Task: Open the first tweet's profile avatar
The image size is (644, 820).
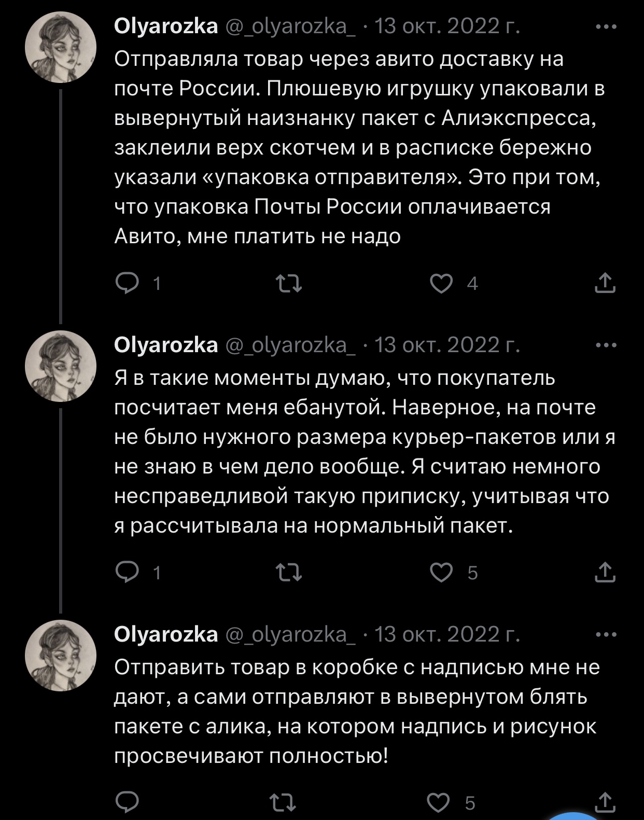Action: 61,48
